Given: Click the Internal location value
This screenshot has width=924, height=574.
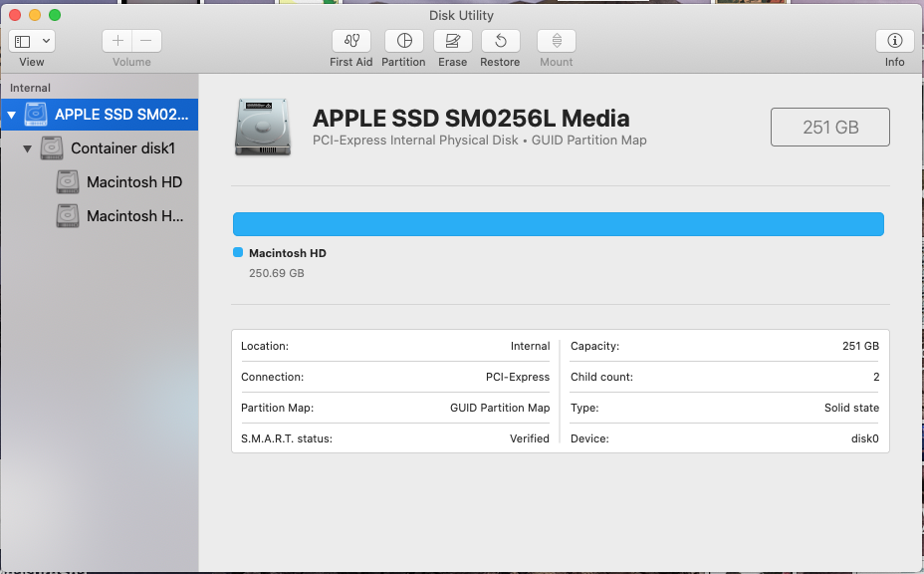Looking at the screenshot, I should 530,346.
